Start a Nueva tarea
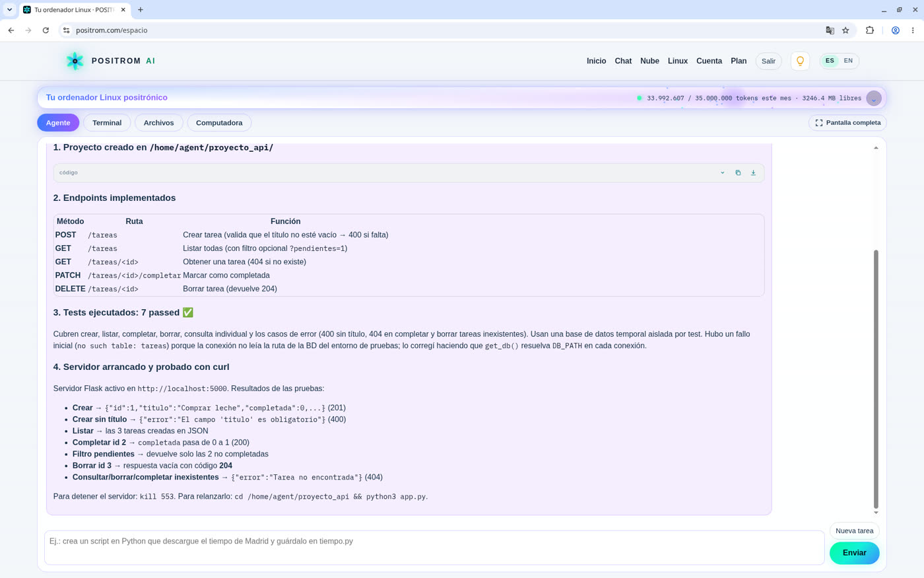This screenshot has width=924, height=578. 854,530
